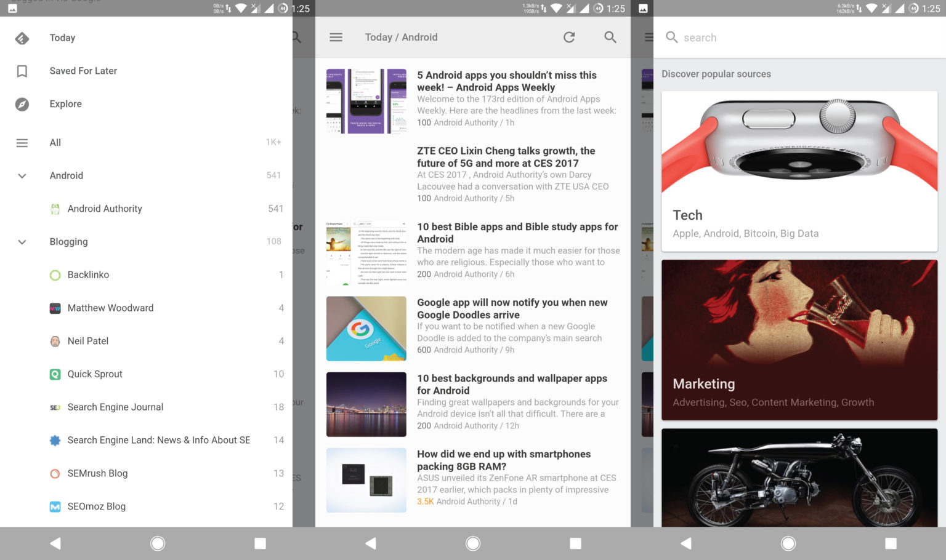Image resolution: width=946 pixels, height=560 pixels.
Task: Select the Explore menu entry
Action: tap(65, 103)
